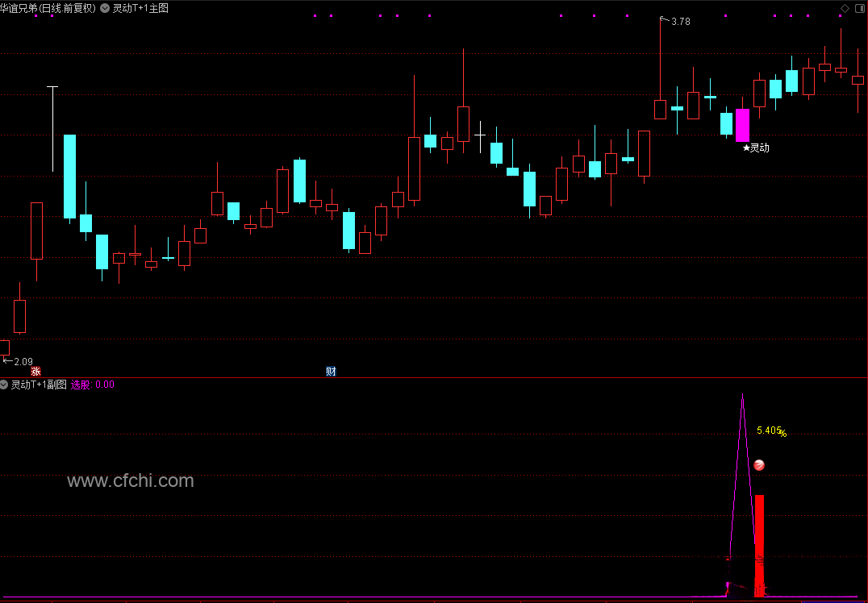
Task: Click the diamond icon at chart top-right
Action: tap(845, 8)
